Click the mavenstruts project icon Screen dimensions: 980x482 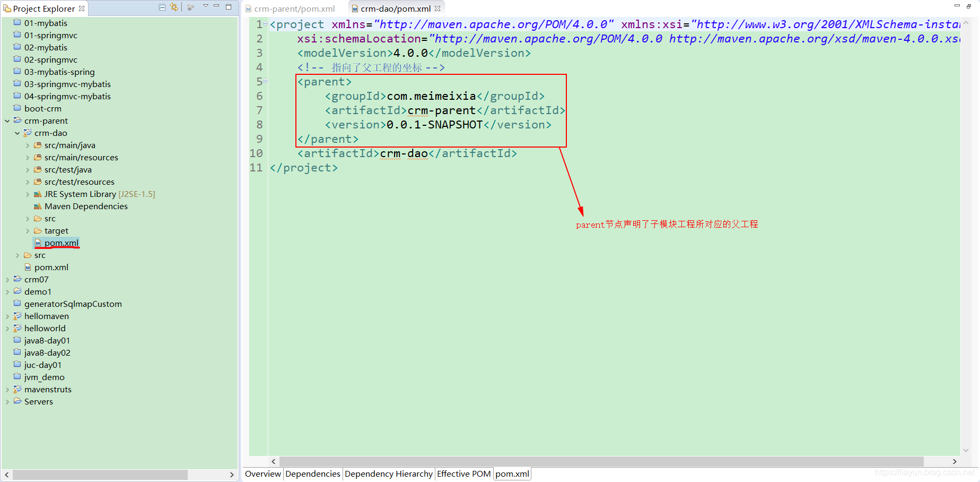tap(17, 389)
